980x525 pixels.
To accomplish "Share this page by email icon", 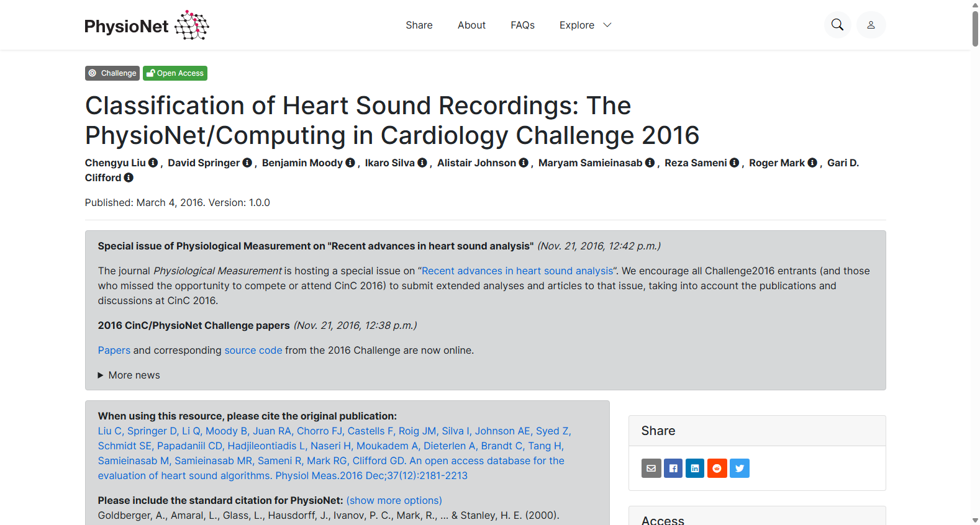I will [x=651, y=469].
